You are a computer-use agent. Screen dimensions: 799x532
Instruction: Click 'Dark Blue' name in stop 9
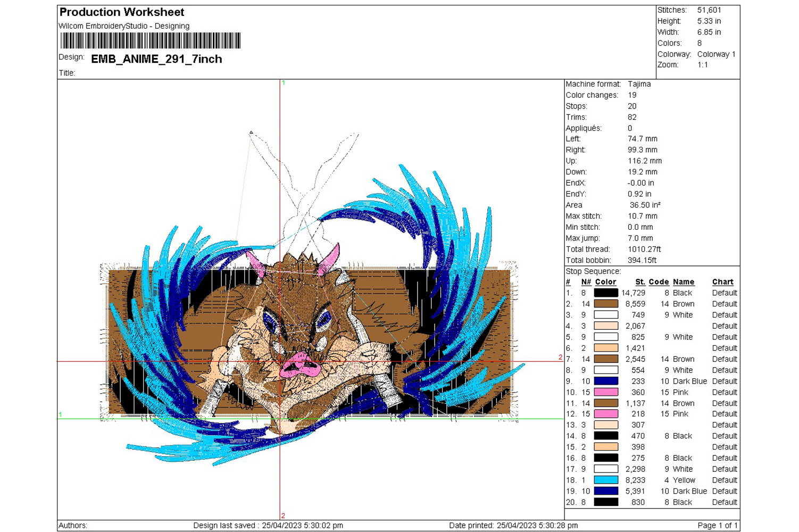point(689,381)
